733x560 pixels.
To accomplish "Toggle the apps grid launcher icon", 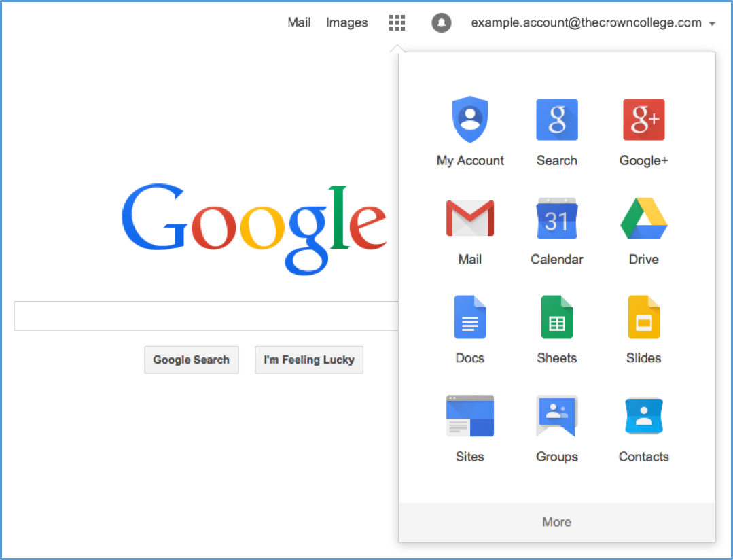I will (397, 22).
